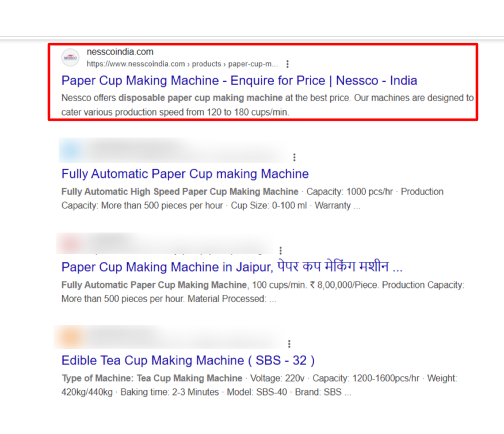Click snippet text 'Cup Size: 0-100 ml'
This screenshot has height=434, width=504.
tap(269, 206)
